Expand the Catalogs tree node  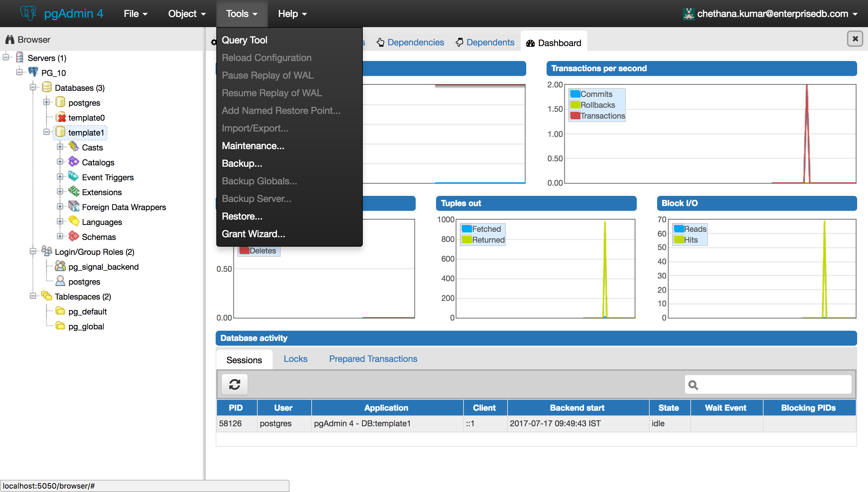pyautogui.click(x=60, y=162)
